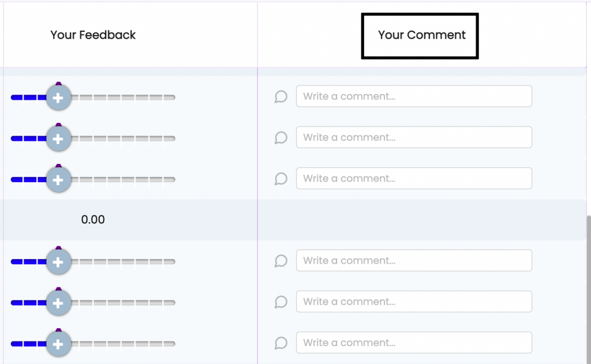
Task: Focus the second 'Write a comment...' field
Action: (414, 137)
